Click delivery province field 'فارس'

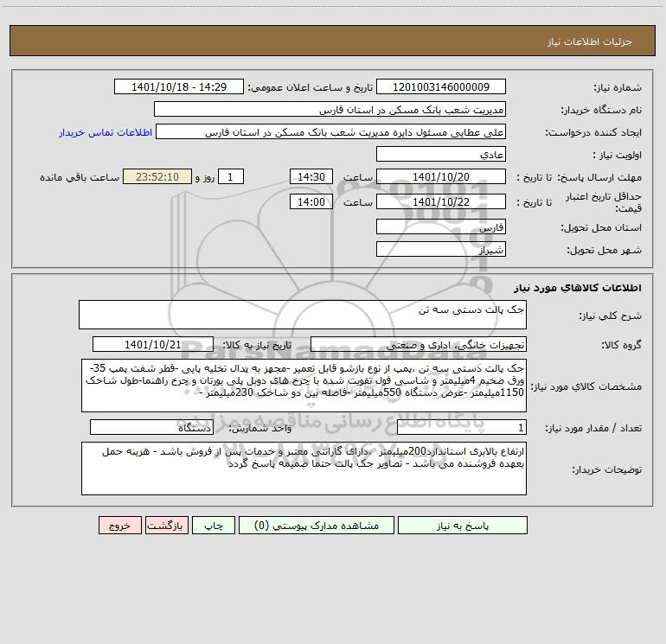point(441,226)
